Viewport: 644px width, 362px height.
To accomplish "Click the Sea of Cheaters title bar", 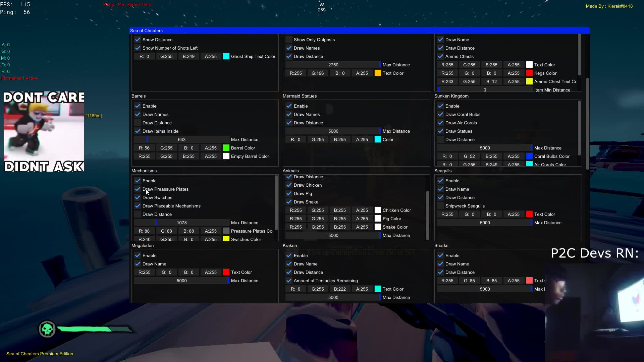I will coord(359,31).
